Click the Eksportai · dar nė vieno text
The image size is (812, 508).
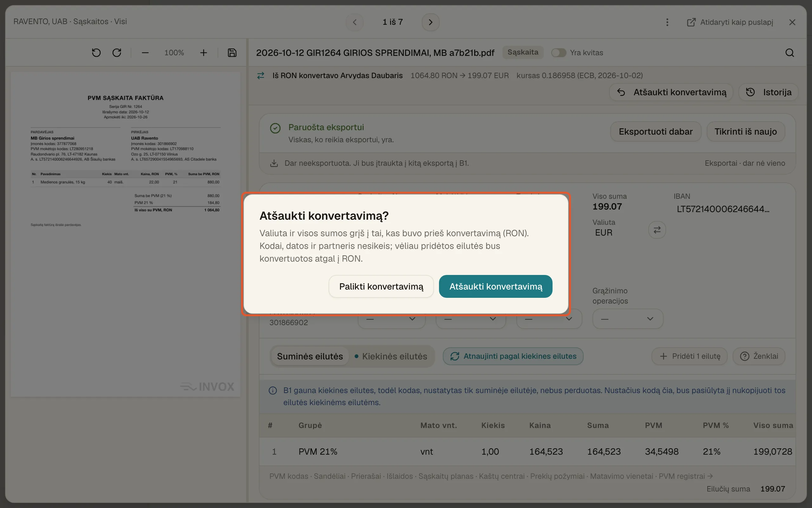pyautogui.click(x=745, y=163)
